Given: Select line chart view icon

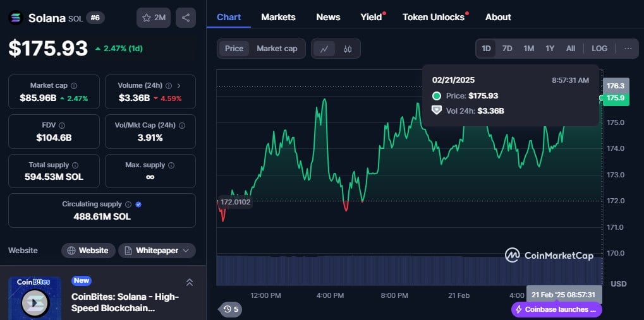Looking at the screenshot, I should click(324, 49).
